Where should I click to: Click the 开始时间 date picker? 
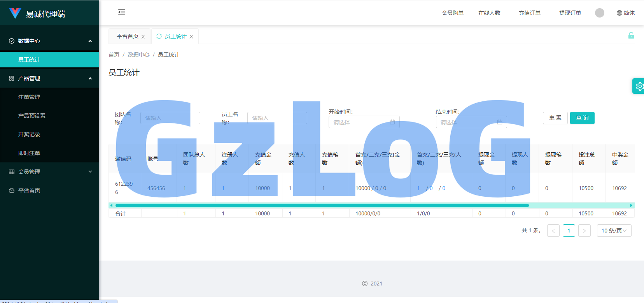364,122
